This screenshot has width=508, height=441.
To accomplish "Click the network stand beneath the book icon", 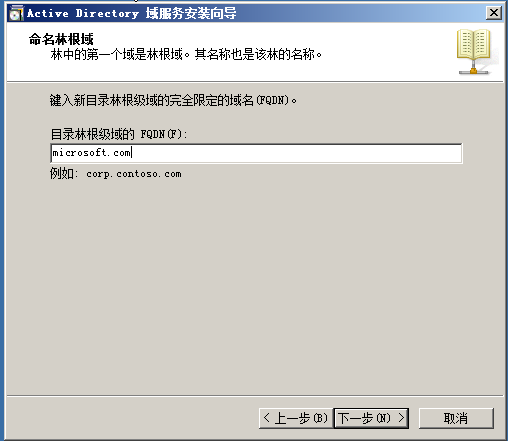I will pos(473,70).
